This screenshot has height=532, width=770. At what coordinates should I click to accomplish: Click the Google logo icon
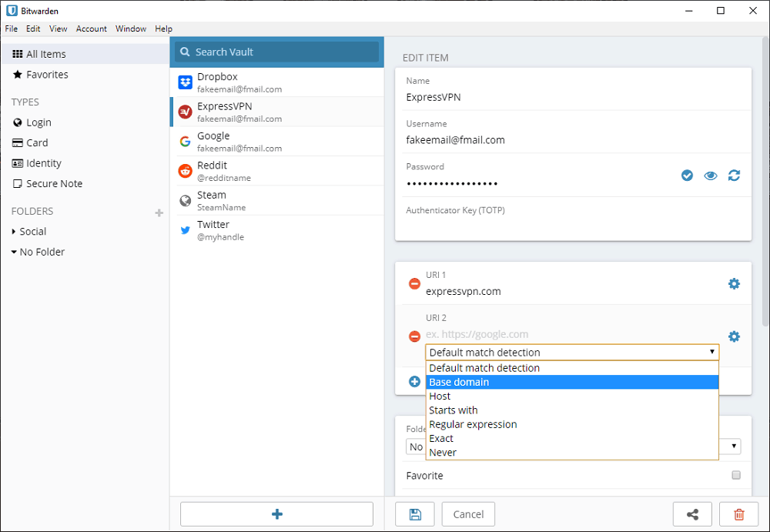(x=185, y=142)
